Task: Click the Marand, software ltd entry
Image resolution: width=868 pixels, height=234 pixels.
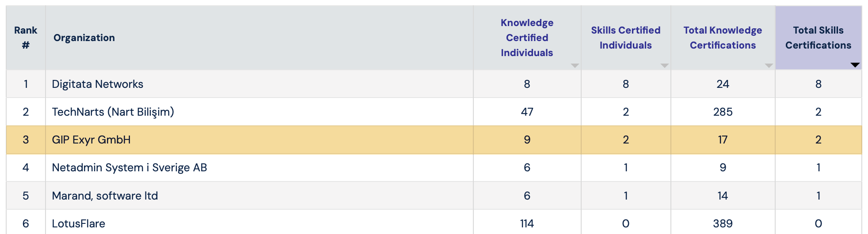Action: (x=105, y=196)
